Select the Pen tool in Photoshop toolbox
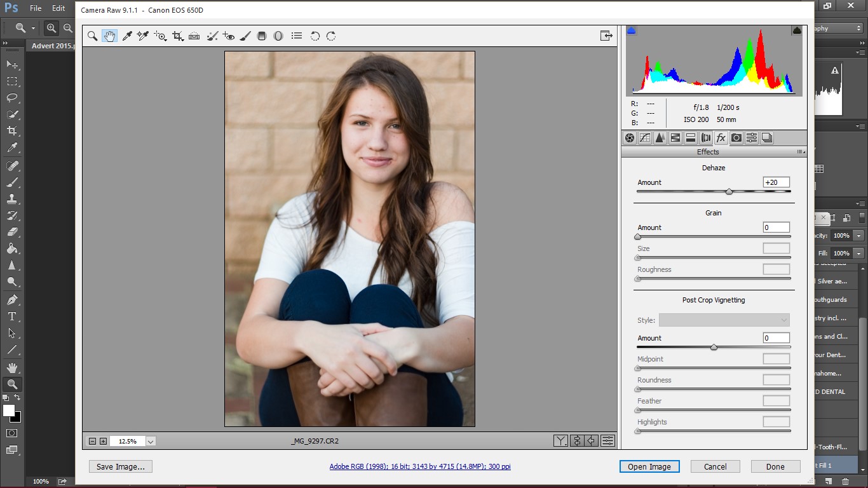 [12, 300]
